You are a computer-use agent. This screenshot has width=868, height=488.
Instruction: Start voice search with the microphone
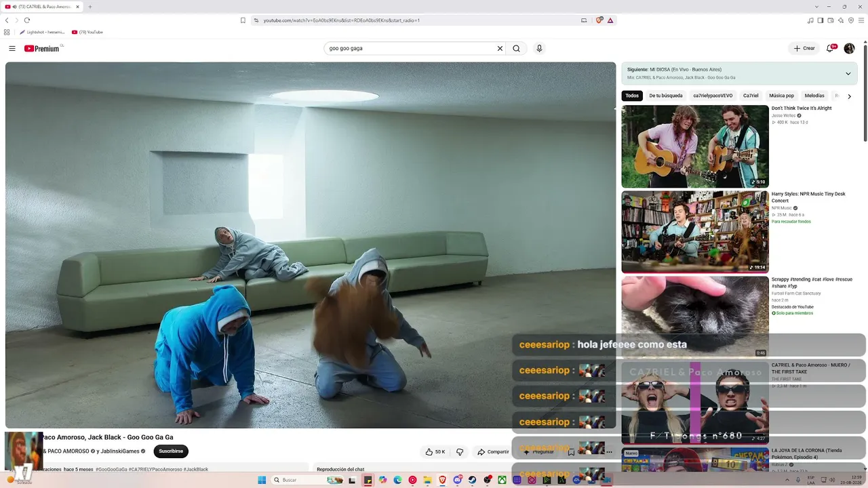point(539,48)
